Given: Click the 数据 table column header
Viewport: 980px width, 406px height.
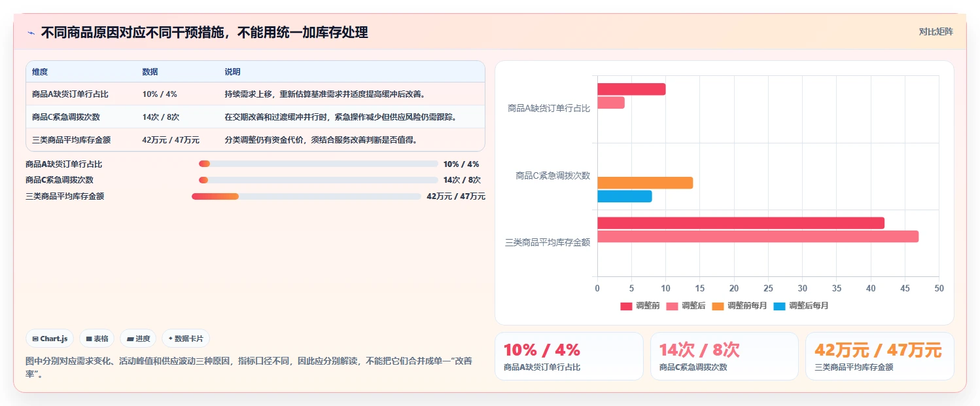Looking at the screenshot, I should pos(150,72).
